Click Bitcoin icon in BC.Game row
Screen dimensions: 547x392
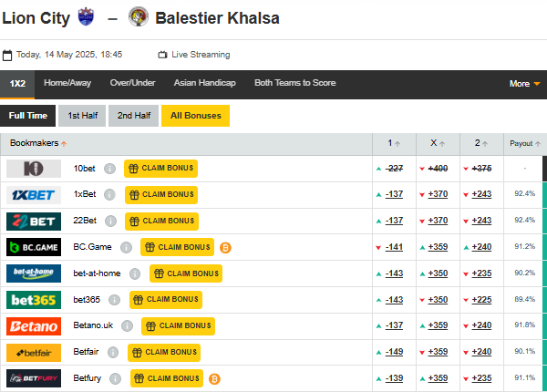click(225, 247)
